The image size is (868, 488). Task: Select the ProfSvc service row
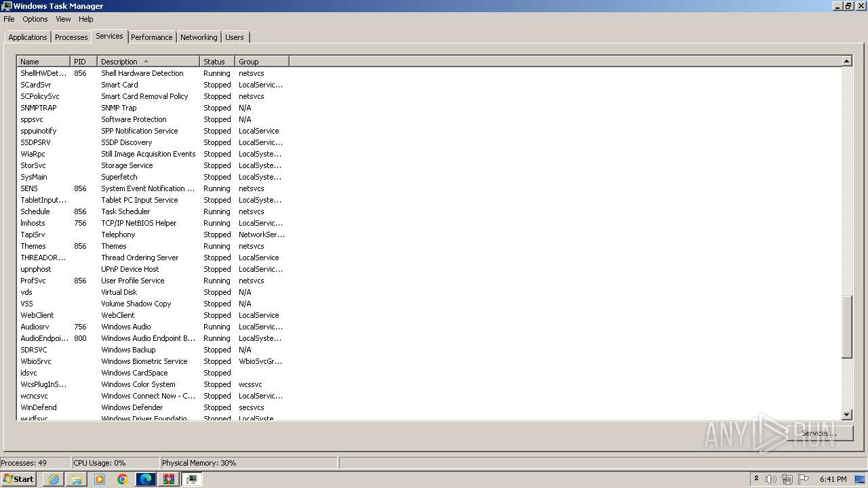153,281
